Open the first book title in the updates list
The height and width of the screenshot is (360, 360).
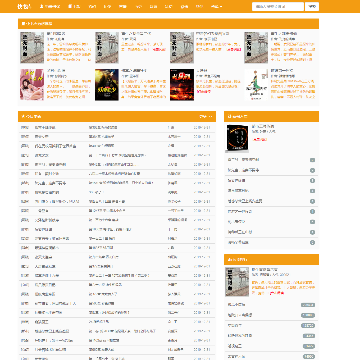(45, 127)
